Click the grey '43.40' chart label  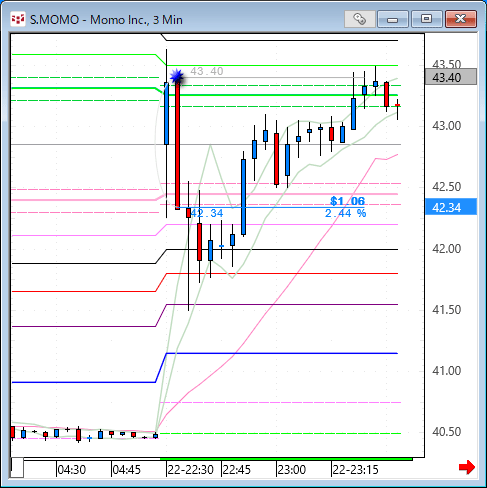pos(207,71)
